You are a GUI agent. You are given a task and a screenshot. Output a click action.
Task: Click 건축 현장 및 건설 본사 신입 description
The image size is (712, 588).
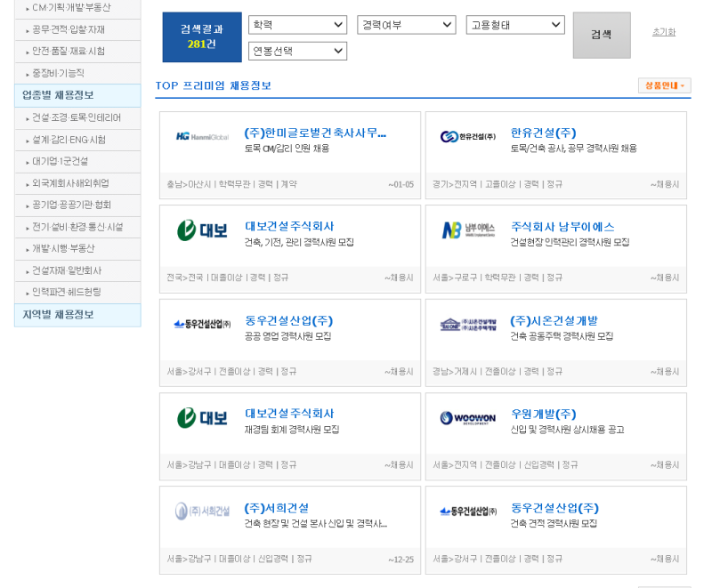(316, 524)
